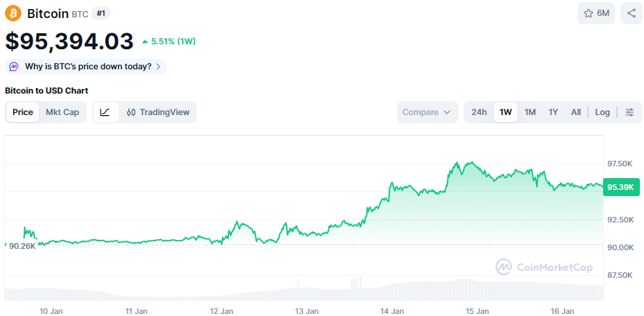Click the #1 rank badge
The height and width of the screenshot is (316, 644).
[101, 14]
